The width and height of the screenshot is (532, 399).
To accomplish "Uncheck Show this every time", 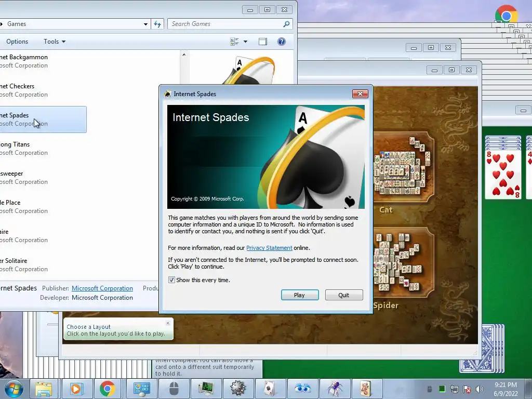I will tap(171, 280).
